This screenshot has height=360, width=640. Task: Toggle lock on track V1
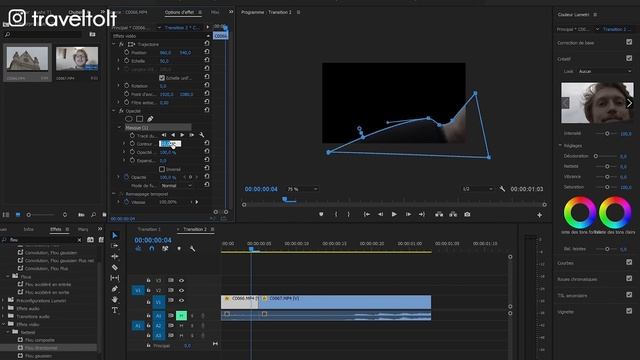pyautogui.click(x=149, y=302)
